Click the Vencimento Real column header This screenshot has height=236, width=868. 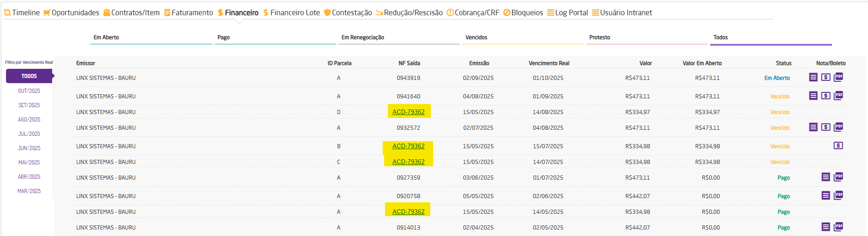pos(549,63)
